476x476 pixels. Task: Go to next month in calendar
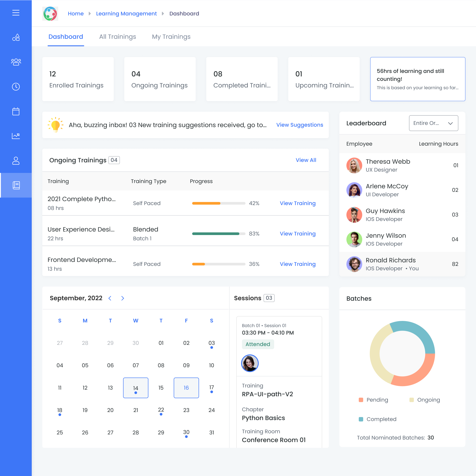(x=123, y=298)
